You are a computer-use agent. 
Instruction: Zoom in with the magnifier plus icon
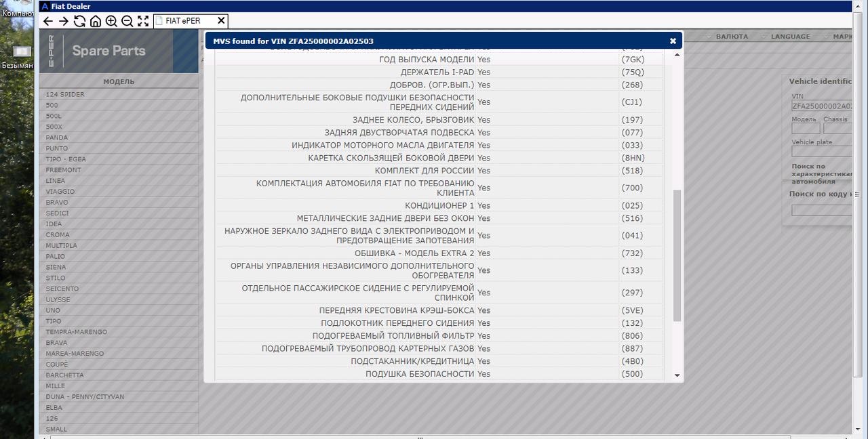[x=111, y=21]
